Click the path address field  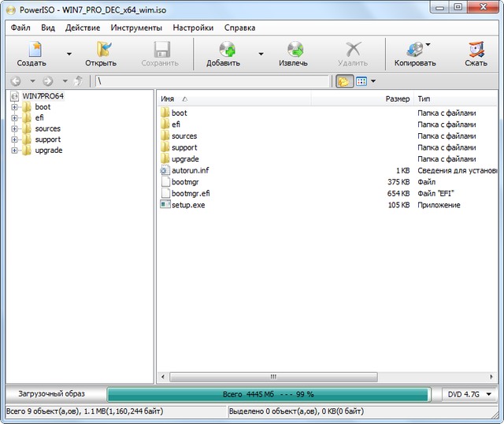(x=211, y=81)
